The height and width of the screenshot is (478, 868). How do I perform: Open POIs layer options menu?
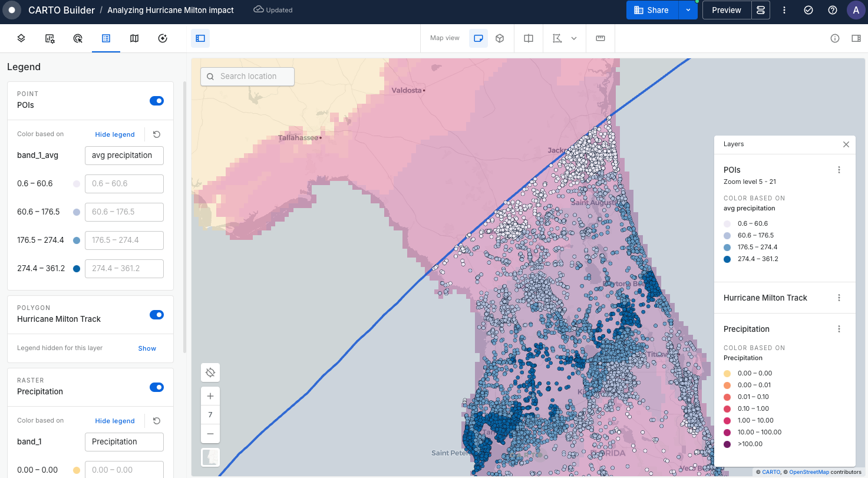point(839,170)
